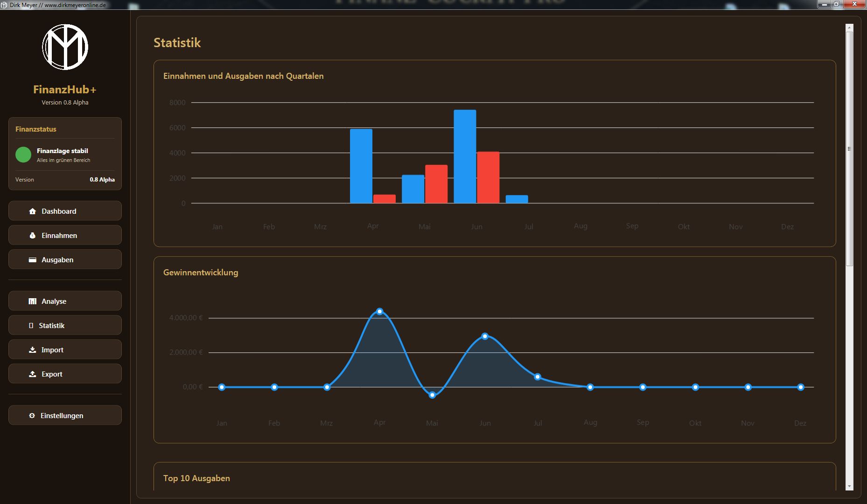Open the Ausgaben section
The image size is (867, 504).
pos(65,259)
